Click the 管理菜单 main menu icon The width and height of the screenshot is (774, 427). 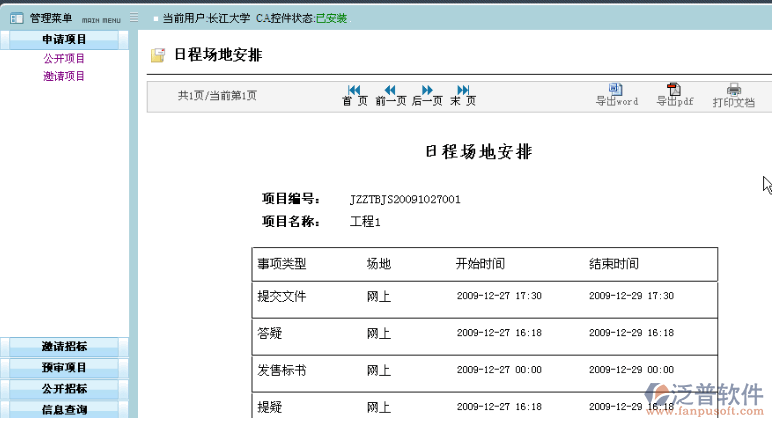click(16, 18)
